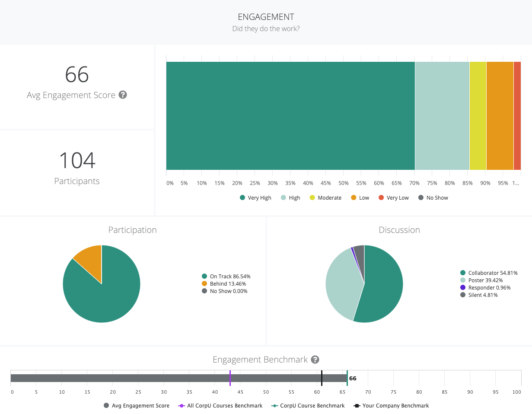Toggle All CorpU Courses Benchmark legend
Image resolution: width=532 pixels, height=414 pixels.
(x=220, y=406)
